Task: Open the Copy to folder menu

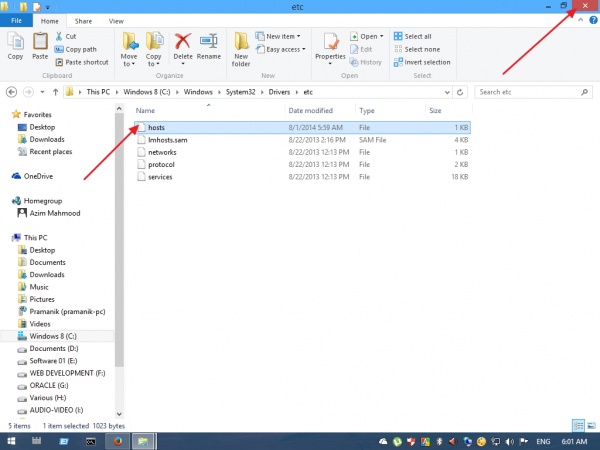Action: pyautogui.click(x=153, y=50)
